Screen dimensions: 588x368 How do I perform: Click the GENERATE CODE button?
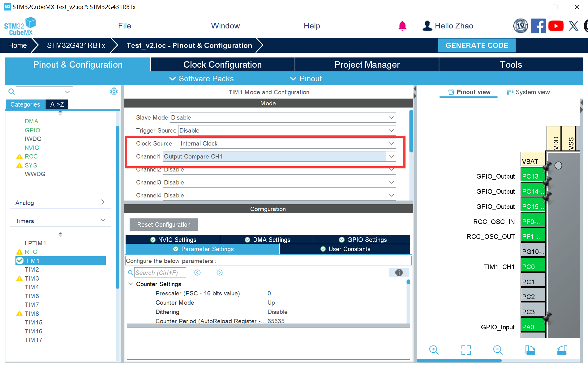pyautogui.click(x=477, y=45)
